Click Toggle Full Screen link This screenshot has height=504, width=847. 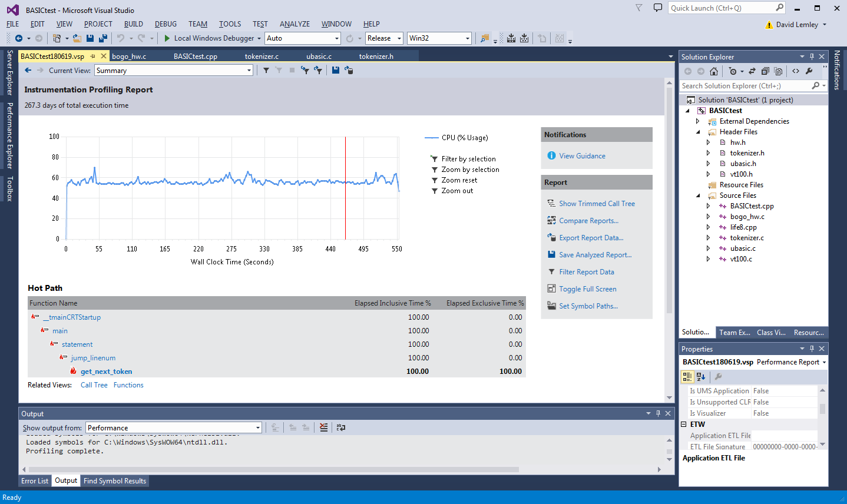click(587, 289)
